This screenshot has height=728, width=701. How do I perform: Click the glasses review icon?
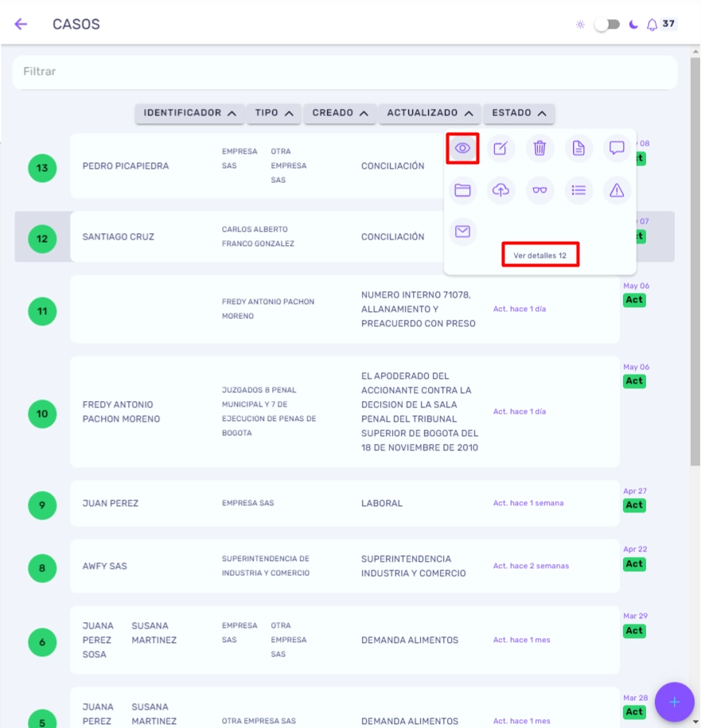539,190
